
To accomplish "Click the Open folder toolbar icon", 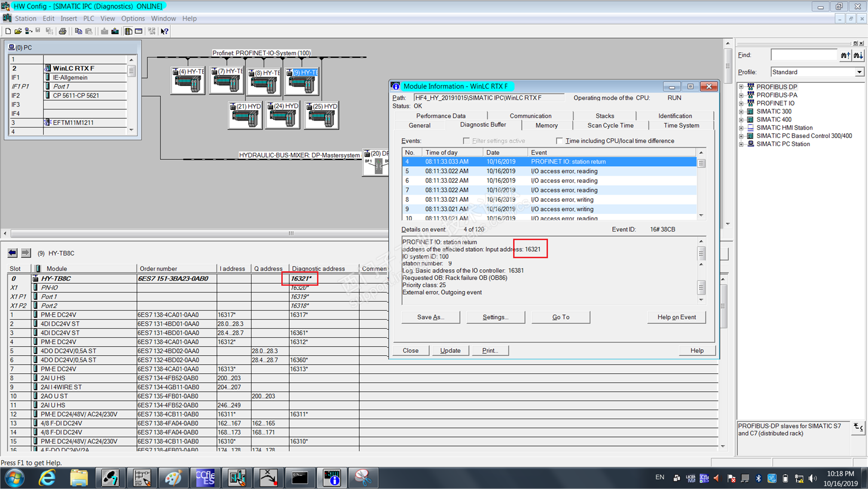I will pos(18,31).
